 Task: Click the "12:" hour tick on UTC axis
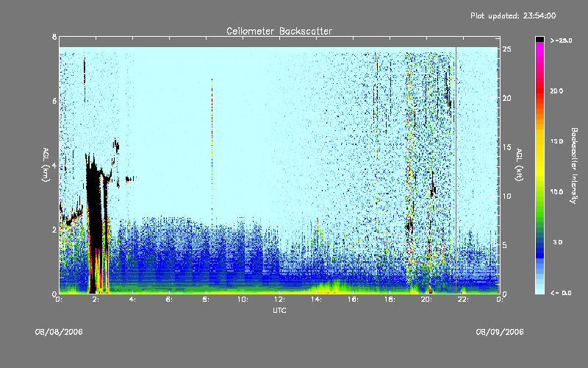click(x=279, y=300)
